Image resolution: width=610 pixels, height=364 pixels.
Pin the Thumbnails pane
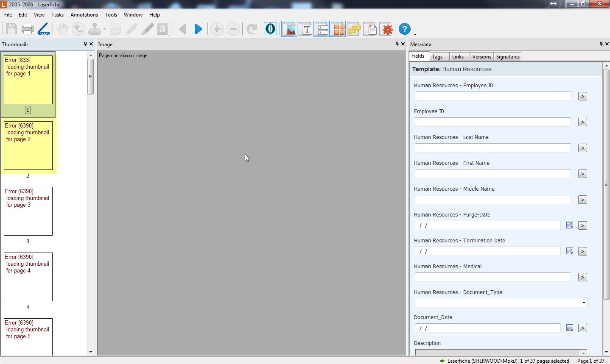85,44
